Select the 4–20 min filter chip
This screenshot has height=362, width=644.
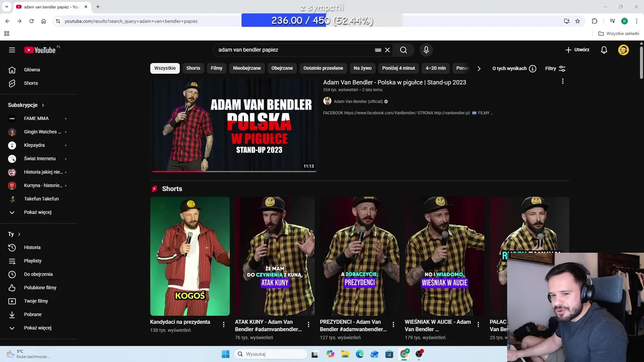[x=436, y=68]
